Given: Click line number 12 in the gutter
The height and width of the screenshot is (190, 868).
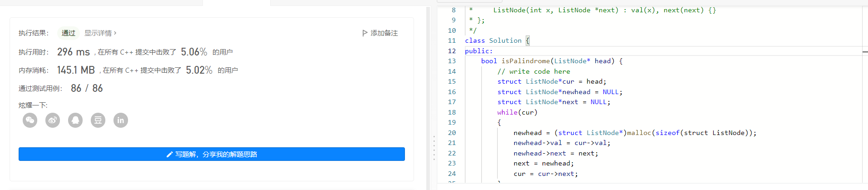Looking at the screenshot, I should [x=452, y=51].
